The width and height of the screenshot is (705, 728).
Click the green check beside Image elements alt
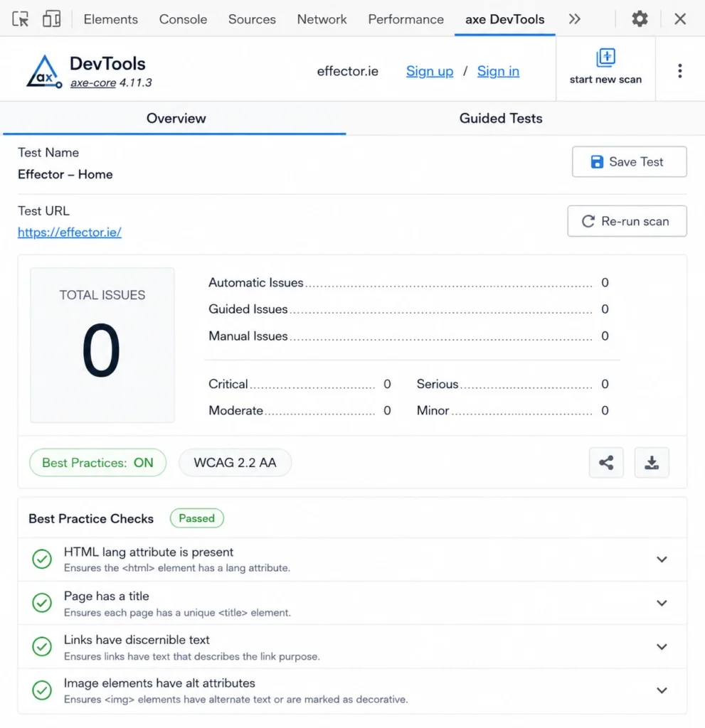[42, 690]
